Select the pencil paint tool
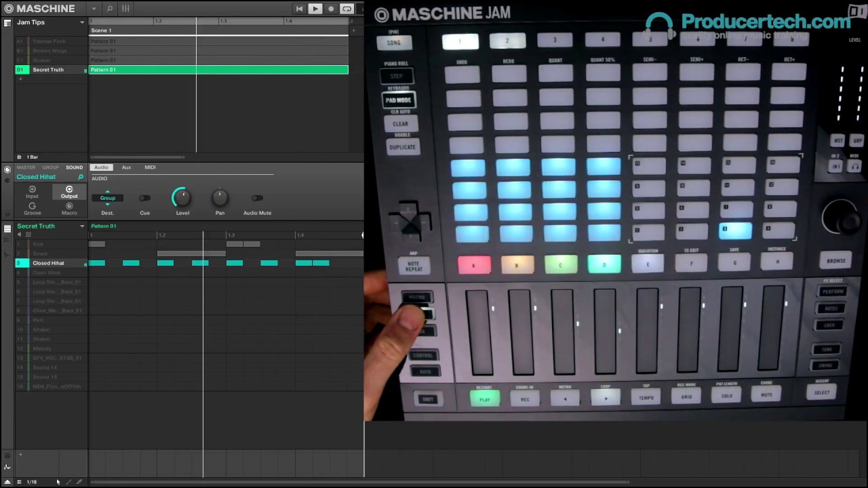The width and height of the screenshot is (868, 488). (68, 482)
